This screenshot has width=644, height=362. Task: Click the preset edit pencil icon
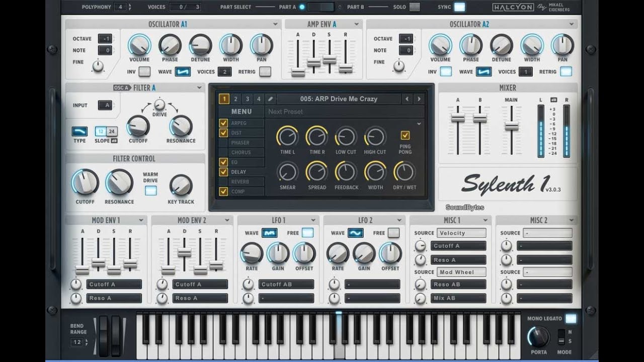click(270, 99)
